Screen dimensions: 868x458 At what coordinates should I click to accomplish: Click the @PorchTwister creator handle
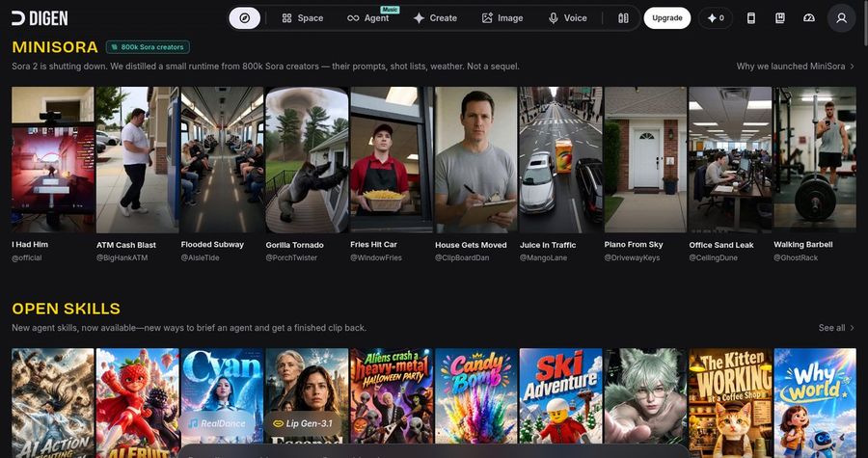(x=291, y=257)
